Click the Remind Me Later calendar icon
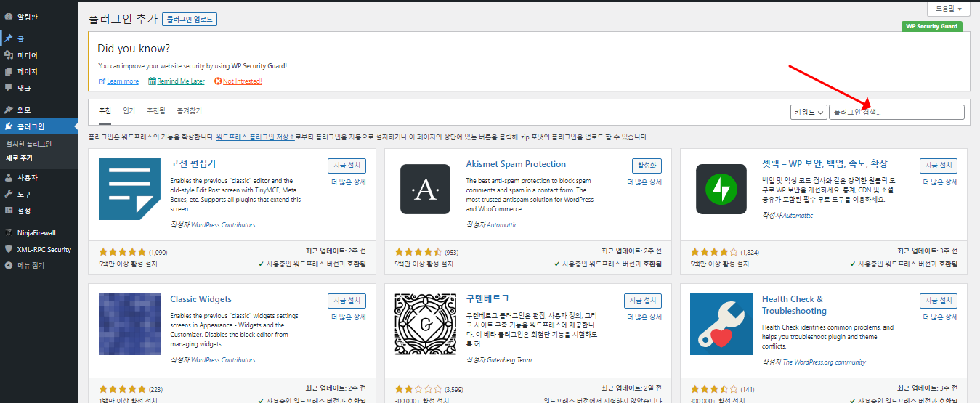Image resolution: width=980 pixels, height=403 pixels. (152, 81)
